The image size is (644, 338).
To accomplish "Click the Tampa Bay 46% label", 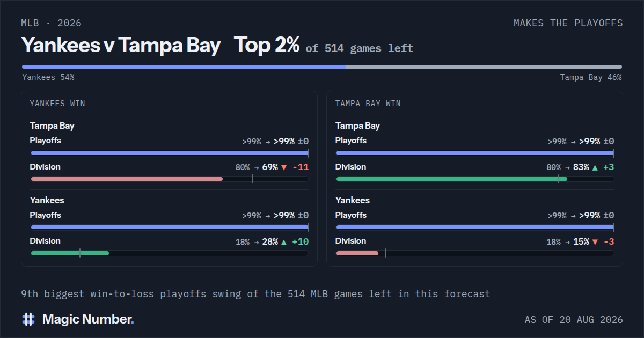I will [591, 77].
